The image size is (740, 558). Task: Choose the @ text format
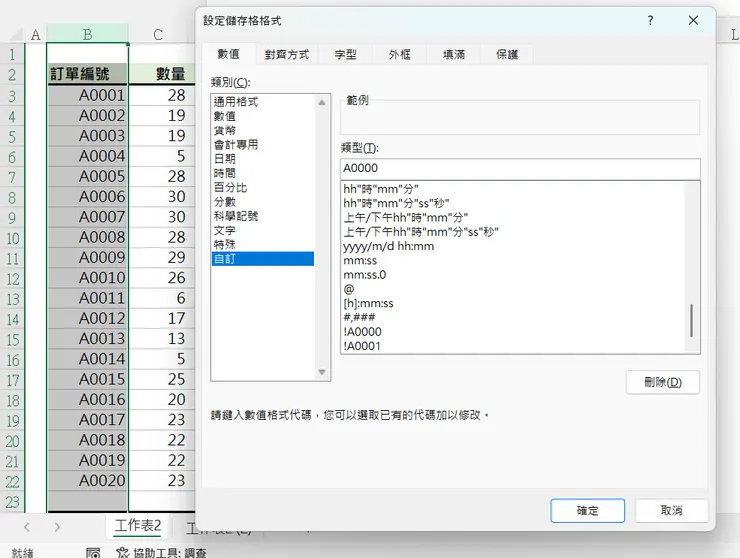click(513, 289)
